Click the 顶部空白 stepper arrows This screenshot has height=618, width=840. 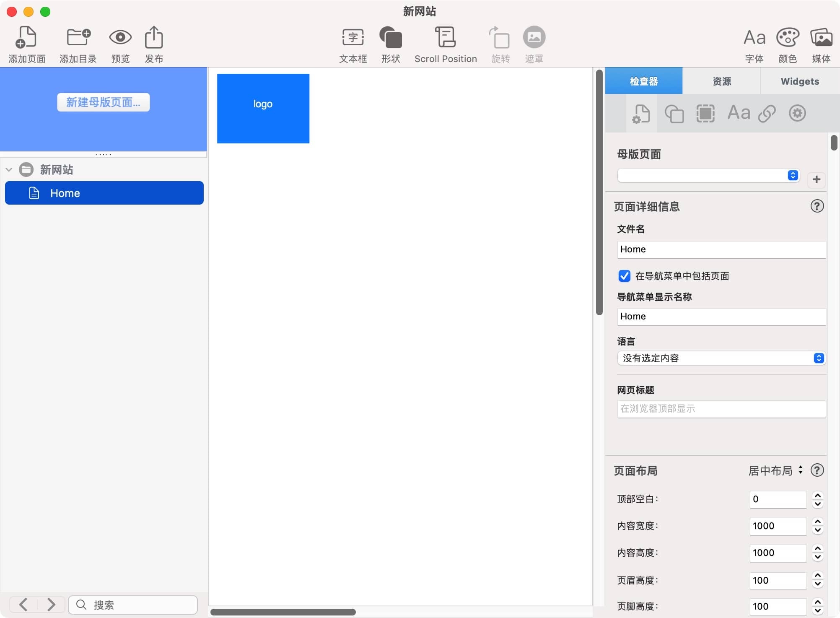point(817,499)
